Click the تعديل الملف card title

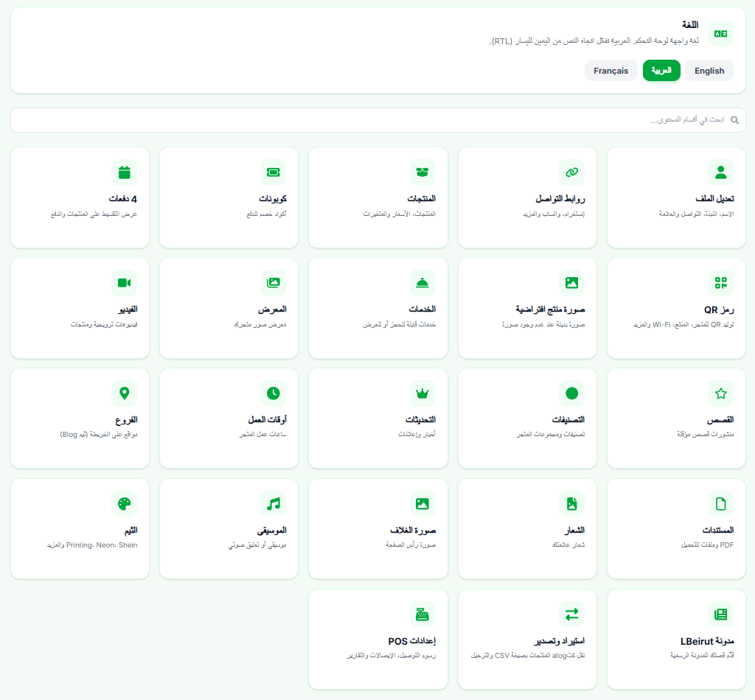point(714,199)
